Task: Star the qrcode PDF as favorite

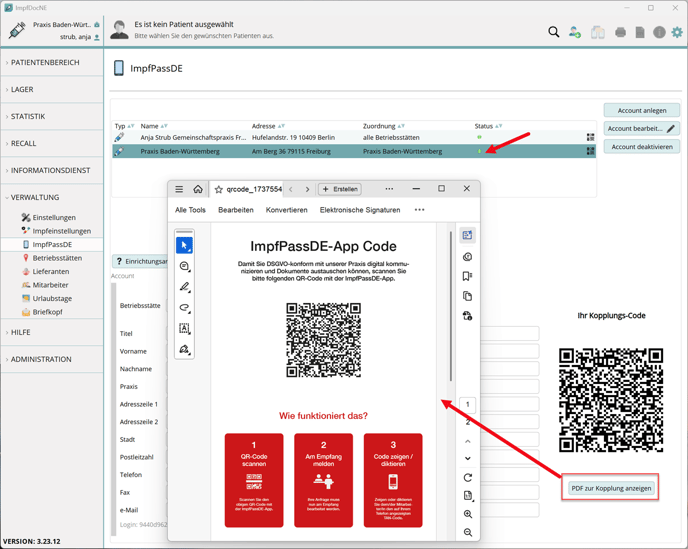Action: point(219,190)
